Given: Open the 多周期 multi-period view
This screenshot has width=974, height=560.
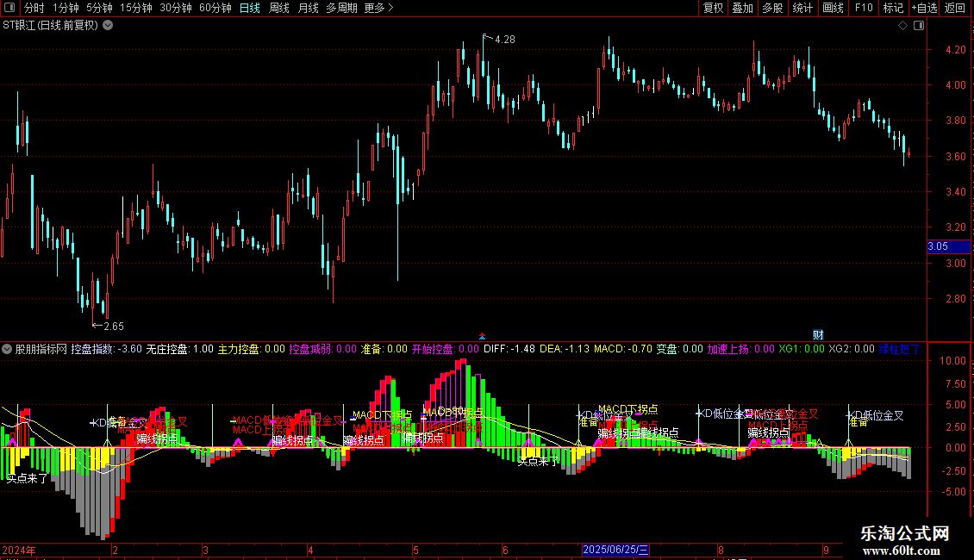Looking at the screenshot, I should 341,8.
